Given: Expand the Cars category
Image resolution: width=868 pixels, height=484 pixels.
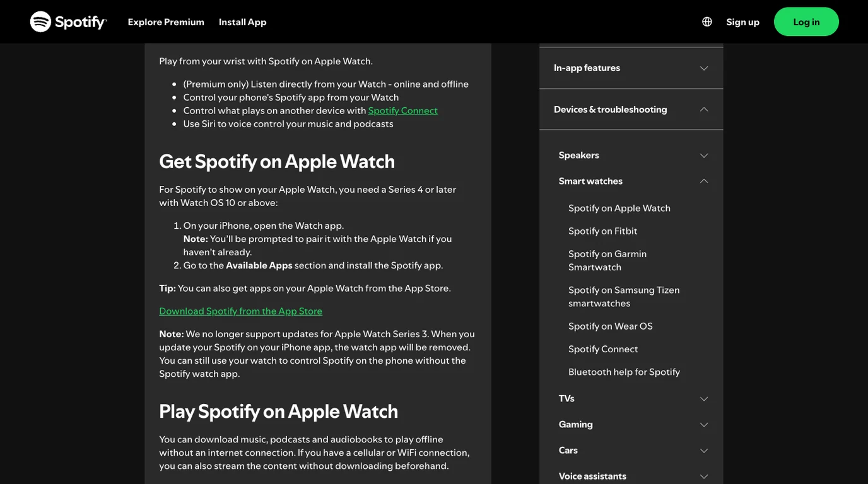Looking at the screenshot, I should [633, 450].
